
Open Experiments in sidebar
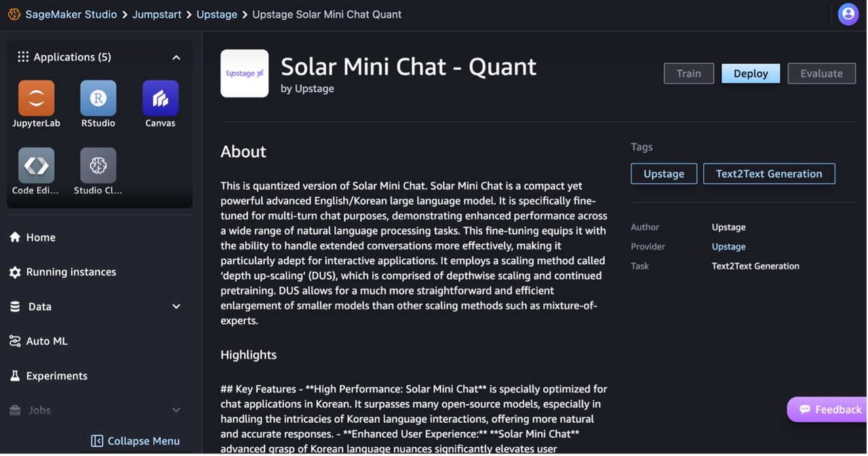click(x=56, y=375)
